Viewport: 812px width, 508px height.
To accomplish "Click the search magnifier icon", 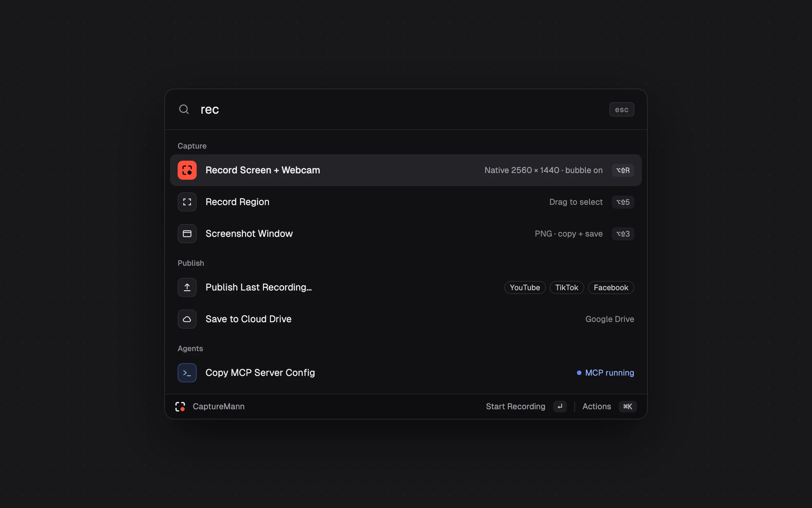I will point(184,109).
